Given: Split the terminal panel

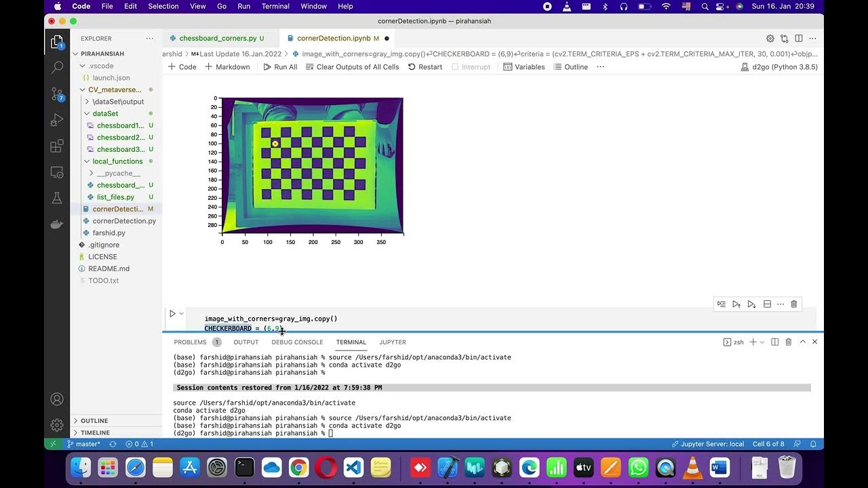Looking at the screenshot, I should (774, 342).
